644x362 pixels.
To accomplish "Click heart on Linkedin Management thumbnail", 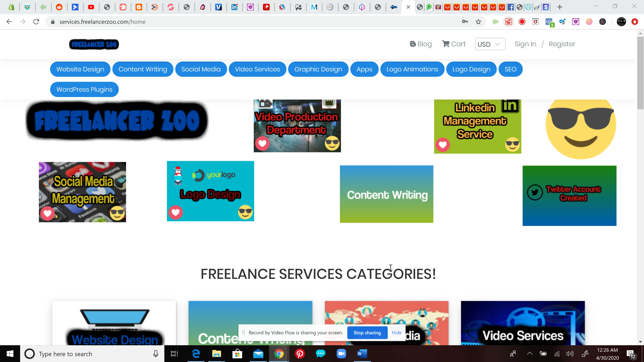I will point(443,145).
